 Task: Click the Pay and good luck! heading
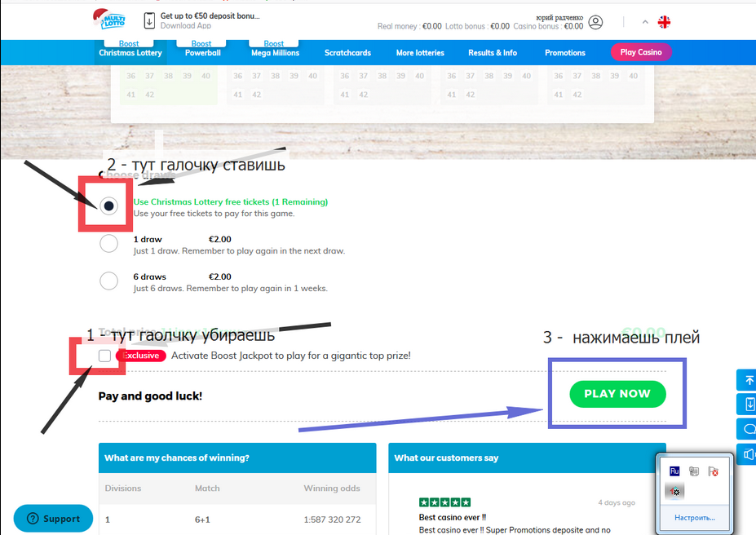coord(150,396)
